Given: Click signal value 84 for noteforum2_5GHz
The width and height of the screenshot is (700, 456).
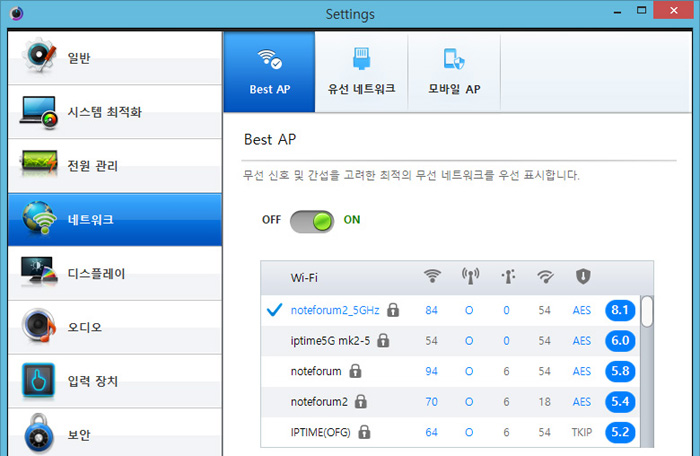Looking at the screenshot, I should coord(431,310).
